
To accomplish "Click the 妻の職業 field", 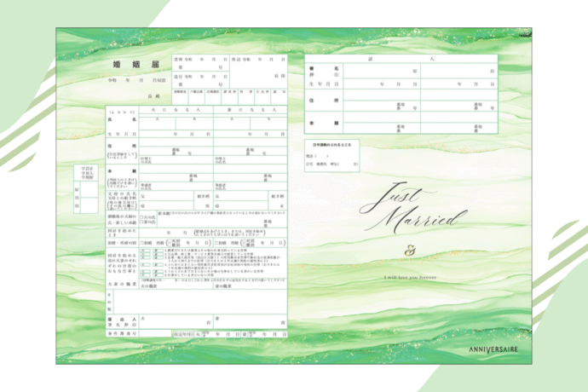I will [251, 286].
